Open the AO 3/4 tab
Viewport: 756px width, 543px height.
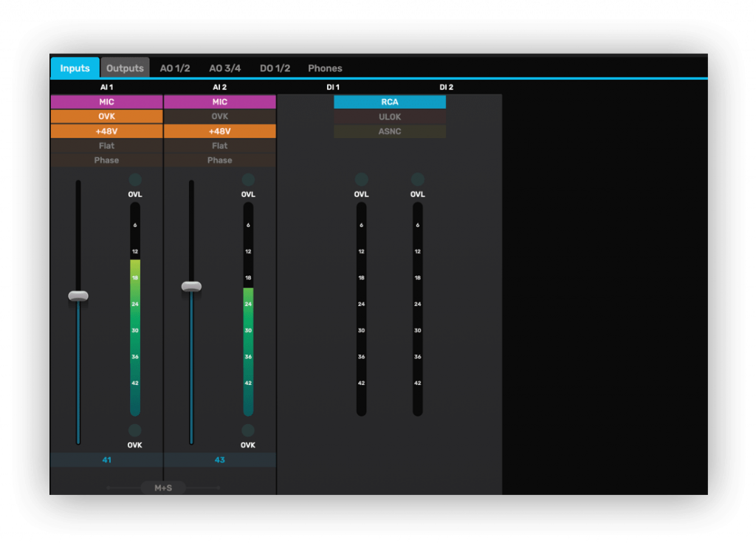[224, 67]
